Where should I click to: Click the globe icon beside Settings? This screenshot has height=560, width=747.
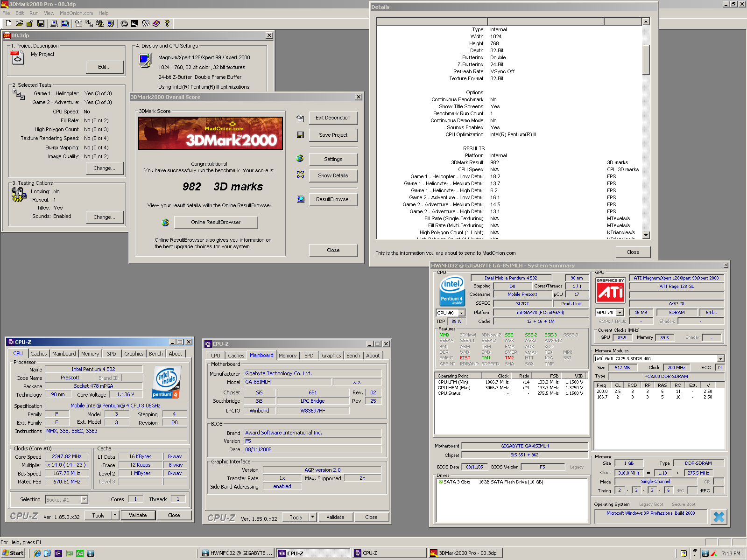[x=300, y=158]
